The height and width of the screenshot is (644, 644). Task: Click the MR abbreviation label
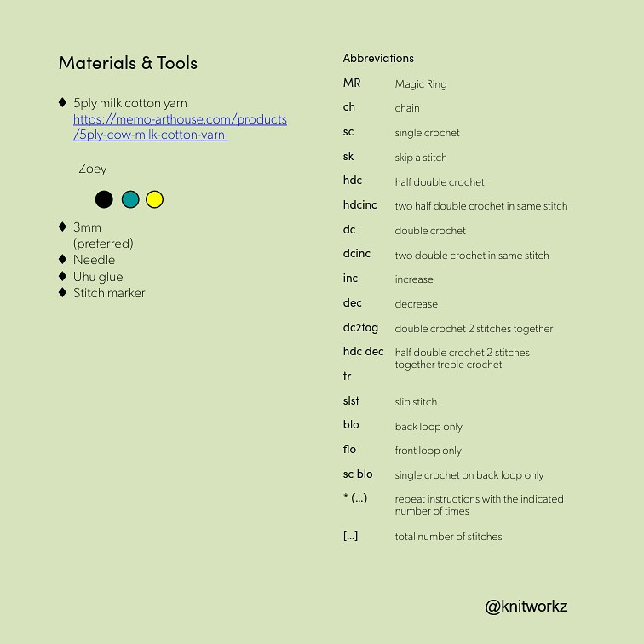(352, 83)
